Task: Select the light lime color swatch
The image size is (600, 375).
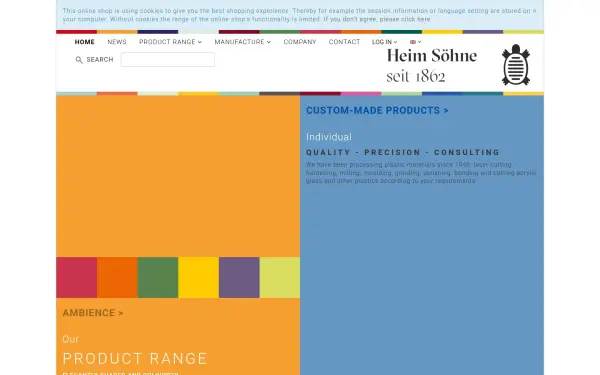Action: pyautogui.click(x=280, y=277)
